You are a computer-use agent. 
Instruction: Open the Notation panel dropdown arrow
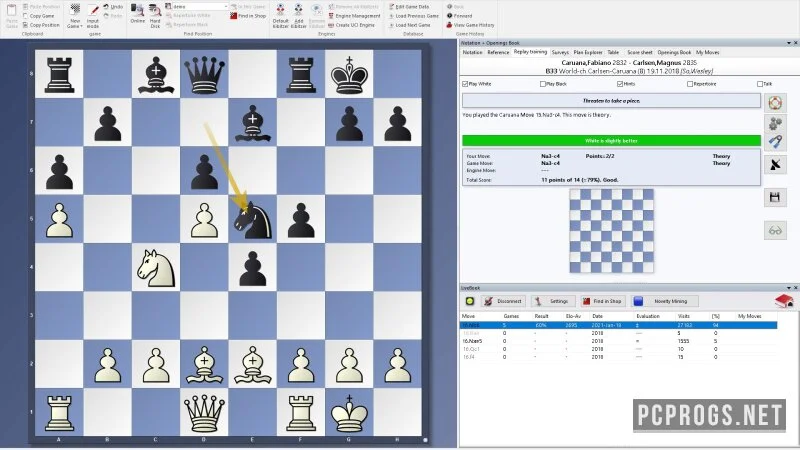(x=788, y=43)
